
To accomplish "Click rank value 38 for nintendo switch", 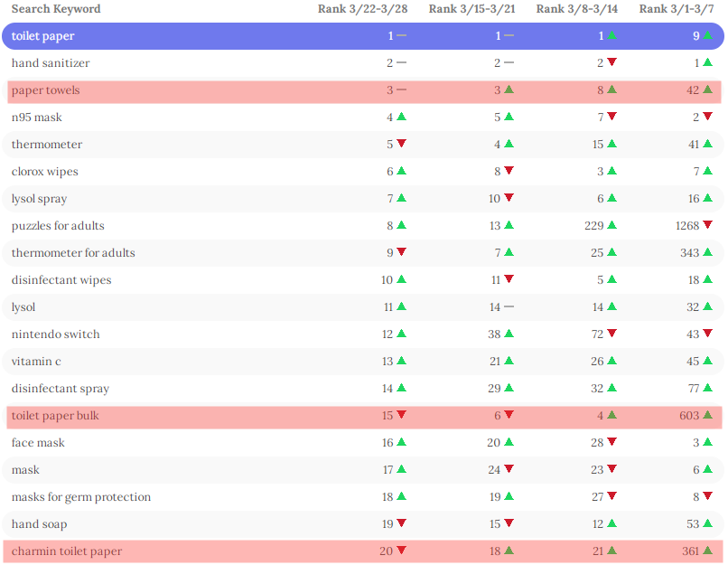I will coord(494,334).
